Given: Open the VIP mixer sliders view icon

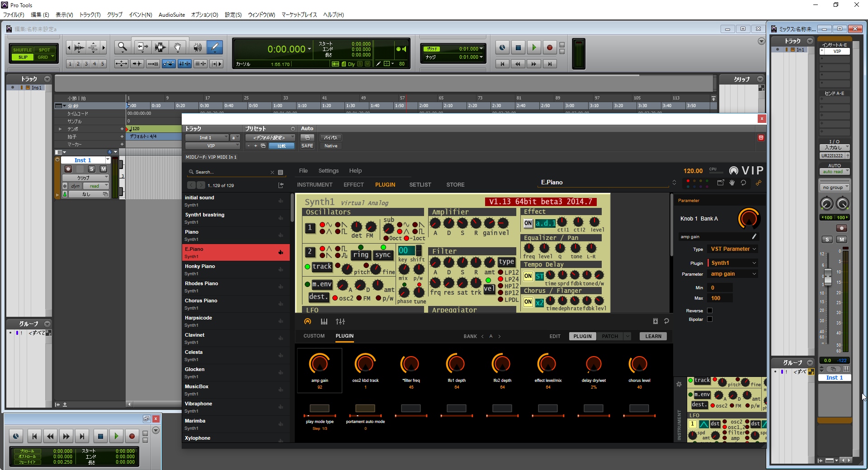Looking at the screenshot, I should [x=340, y=321].
